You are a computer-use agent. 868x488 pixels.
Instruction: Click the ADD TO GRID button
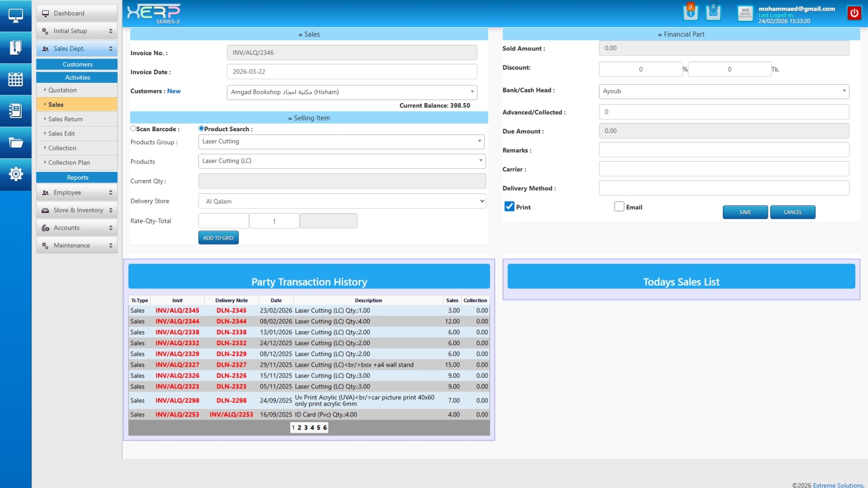(218, 238)
